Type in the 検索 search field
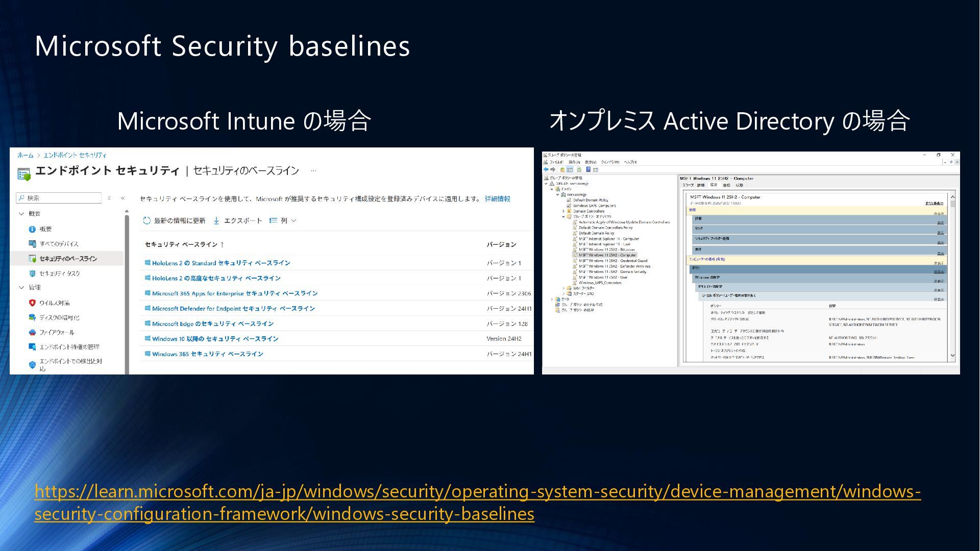Image resolution: width=980 pixels, height=551 pixels. [62, 198]
